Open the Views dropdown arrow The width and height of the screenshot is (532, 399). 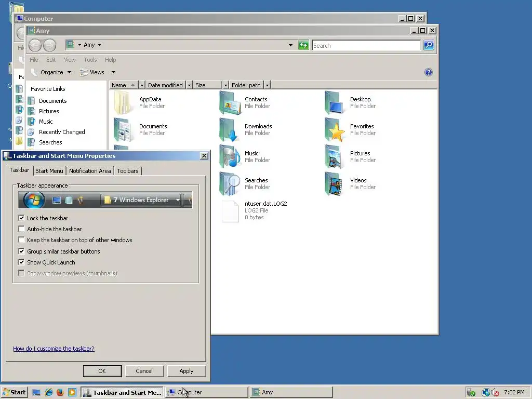click(113, 72)
